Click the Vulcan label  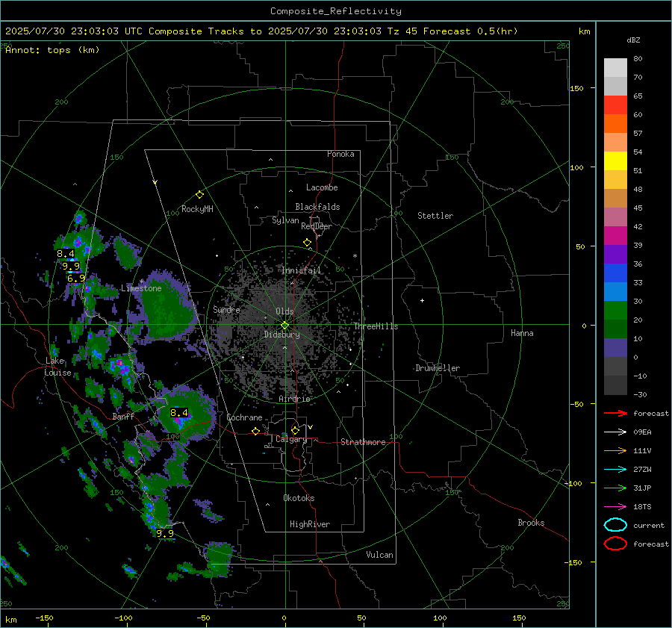(380, 555)
